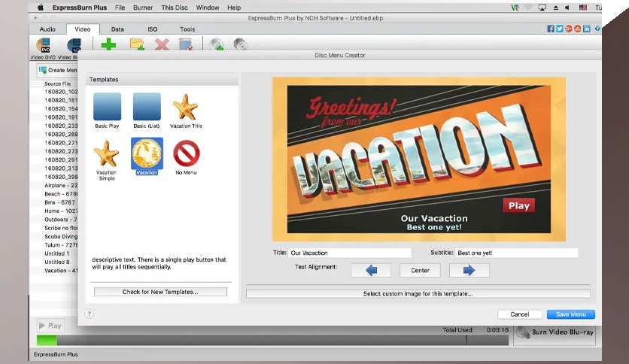Select the Untitled 8 file row

pyautogui.click(x=53, y=262)
